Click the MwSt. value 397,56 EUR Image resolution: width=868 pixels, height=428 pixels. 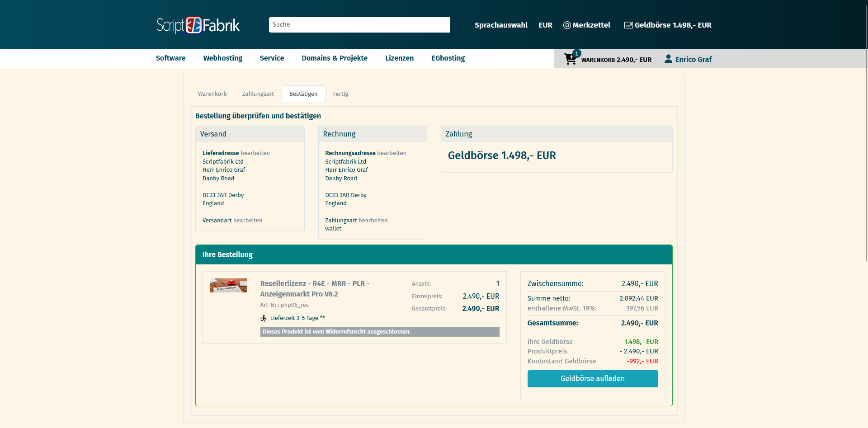642,308
